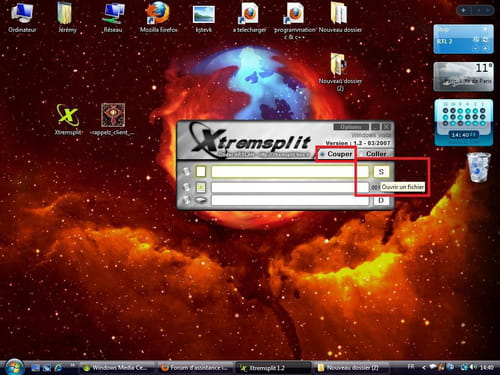500x375 pixels.
Task: Click the source file path field
Action: pos(290,172)
